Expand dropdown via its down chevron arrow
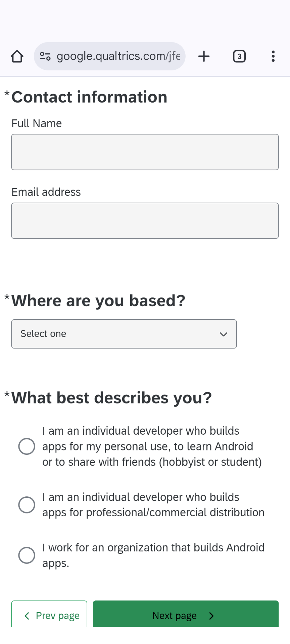Image resolution: width=290 pixels, height=644 pixels. coord(224,334)
